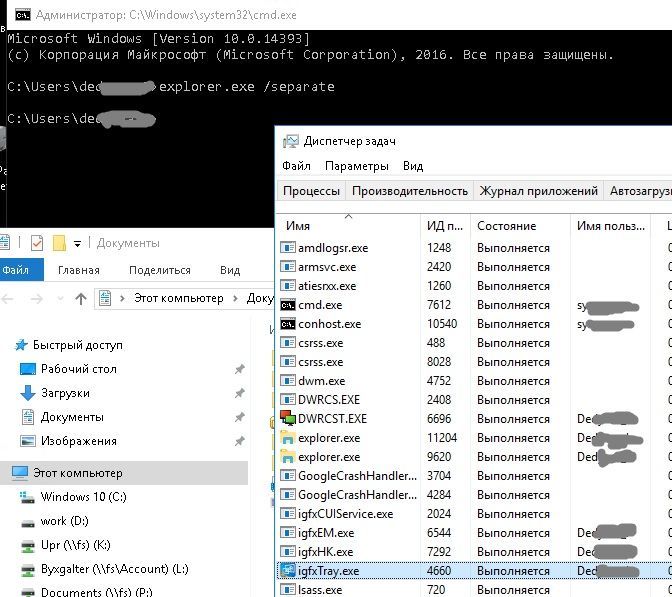This screenshot has width=672, height=597.
Task: Open the blue Файл tab in Explorer
Action: pyautogui.click(x=20, y=270)
